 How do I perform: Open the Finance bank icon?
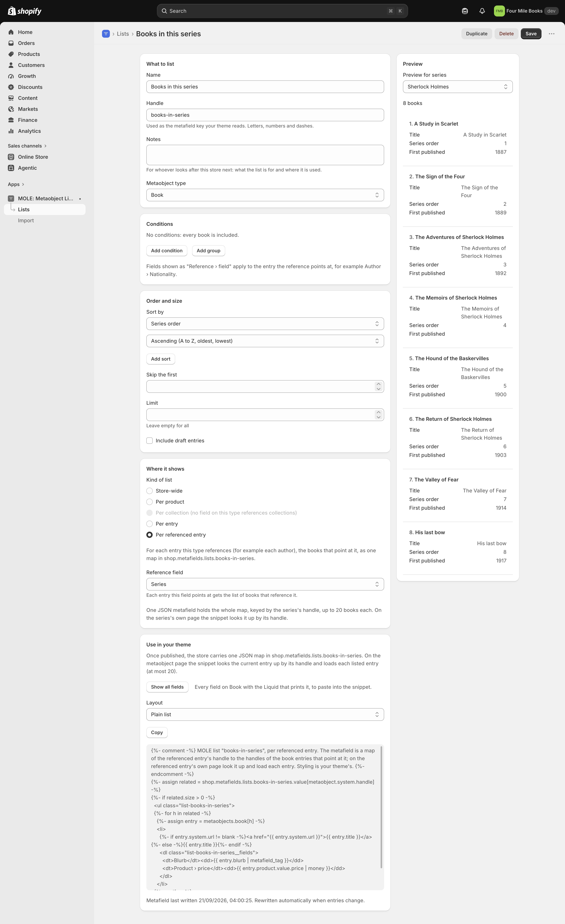pyautogui.click(x=11, y=120)
